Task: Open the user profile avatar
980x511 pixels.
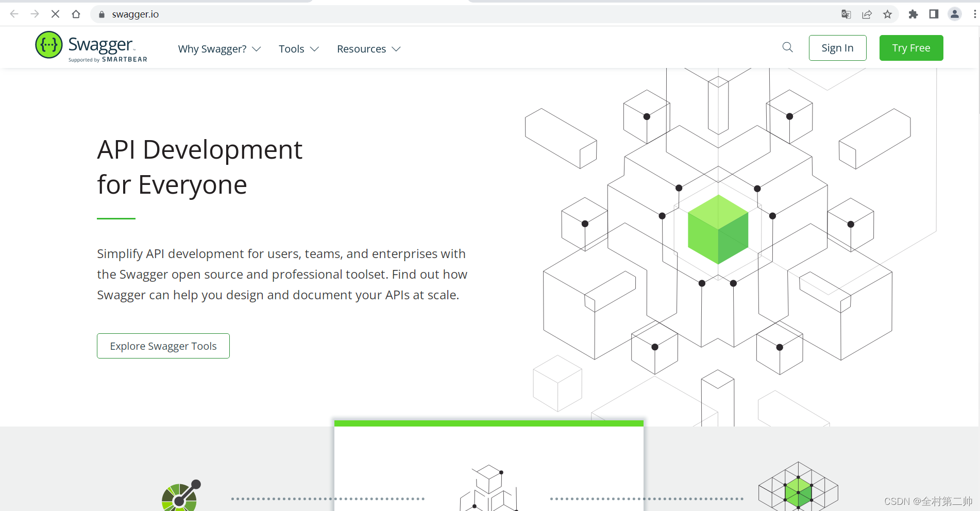Action: coord(955,14)
